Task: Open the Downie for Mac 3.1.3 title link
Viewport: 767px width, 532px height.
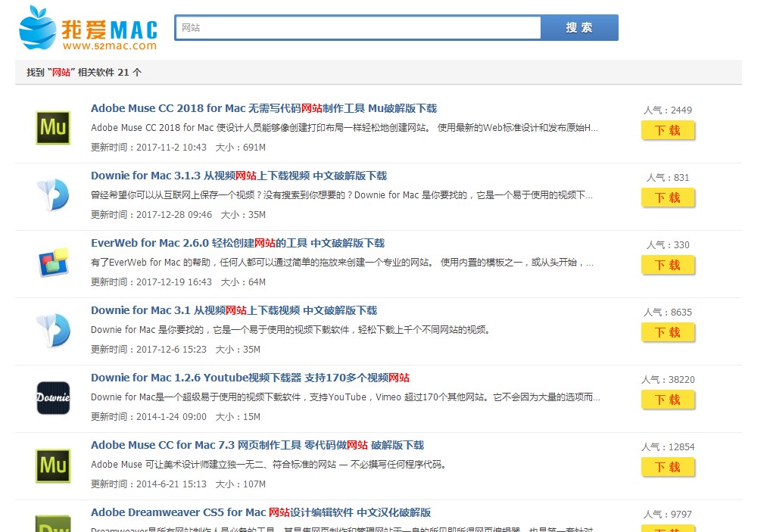Action: tap(239, 176)
